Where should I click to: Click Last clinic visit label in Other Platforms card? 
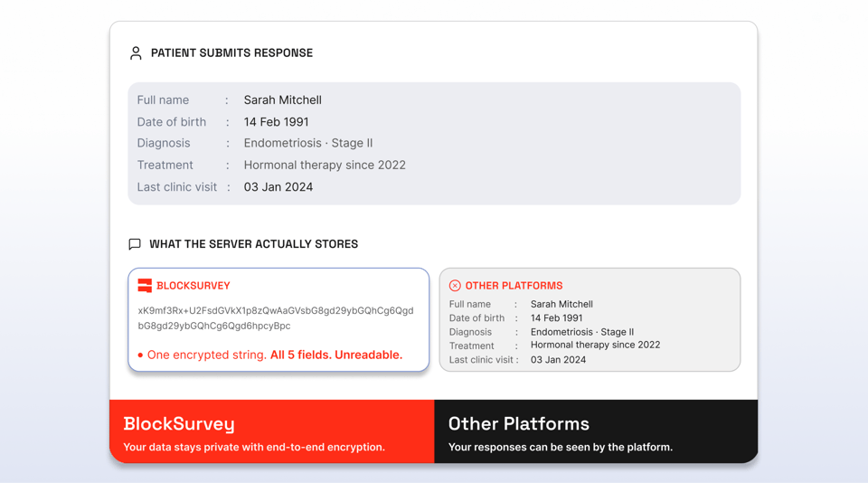(x=481, y=360)
